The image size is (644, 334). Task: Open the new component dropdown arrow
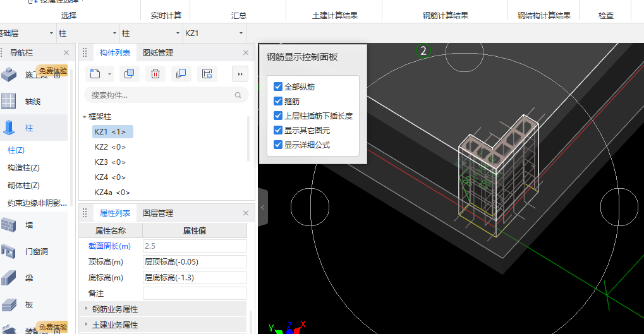click(x=109, y=75)
